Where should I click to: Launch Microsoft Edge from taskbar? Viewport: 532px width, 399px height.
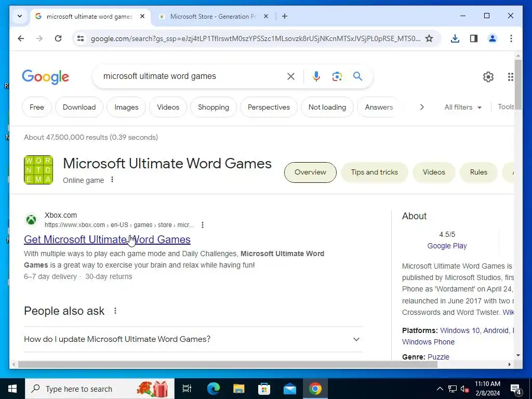(x=214, y=389)
